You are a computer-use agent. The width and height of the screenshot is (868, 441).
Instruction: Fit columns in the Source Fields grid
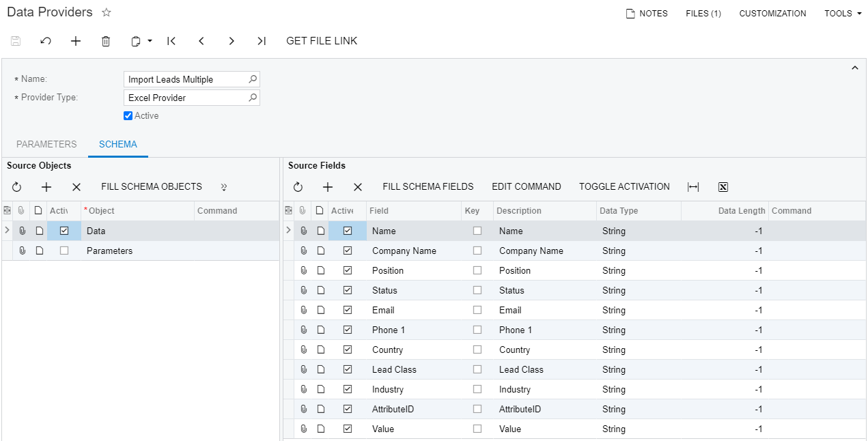click(693, 187)
